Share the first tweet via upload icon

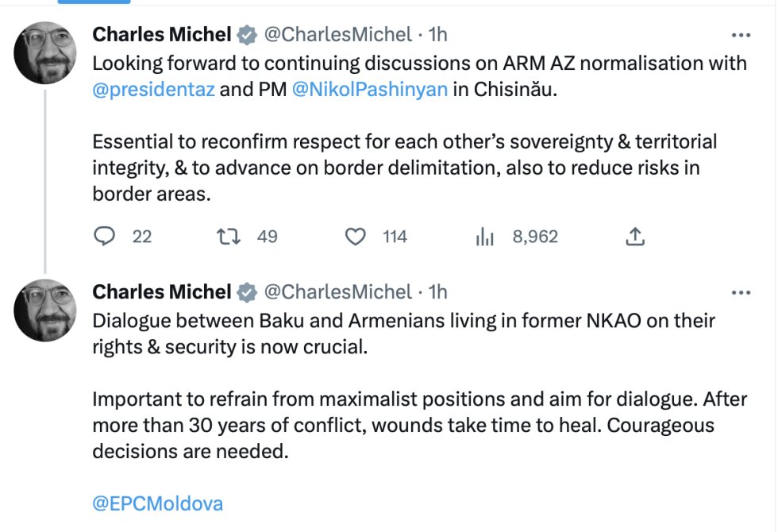(635, 237)
